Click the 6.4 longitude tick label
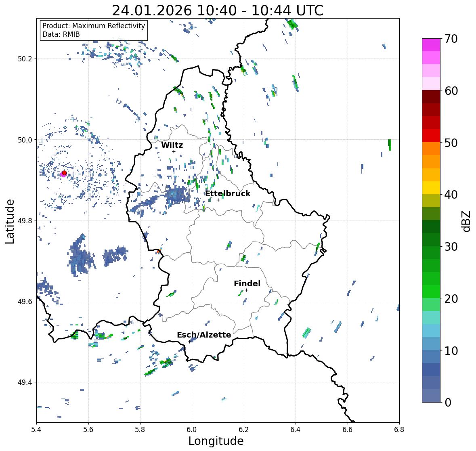The height and width of the screenshot is (451, 476). point(296,430)
